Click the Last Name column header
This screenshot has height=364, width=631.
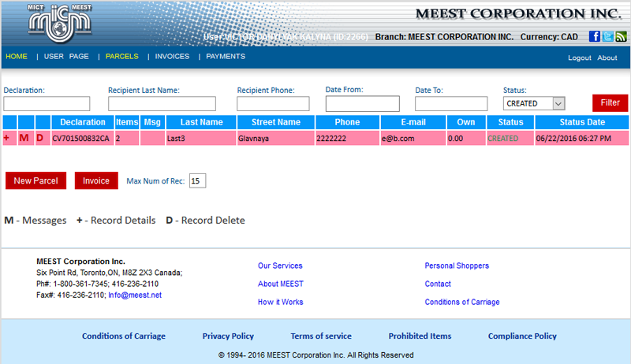click(201, 122)
